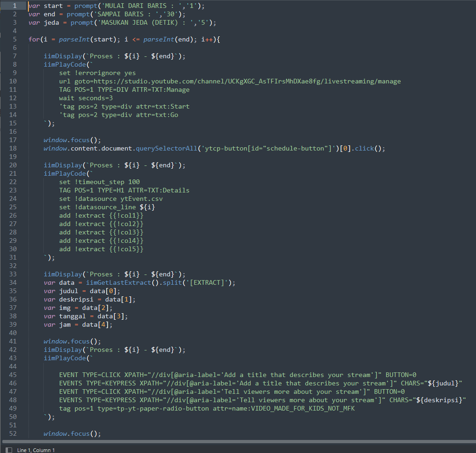Click line number 52 in the gutter

click(13, 433)
